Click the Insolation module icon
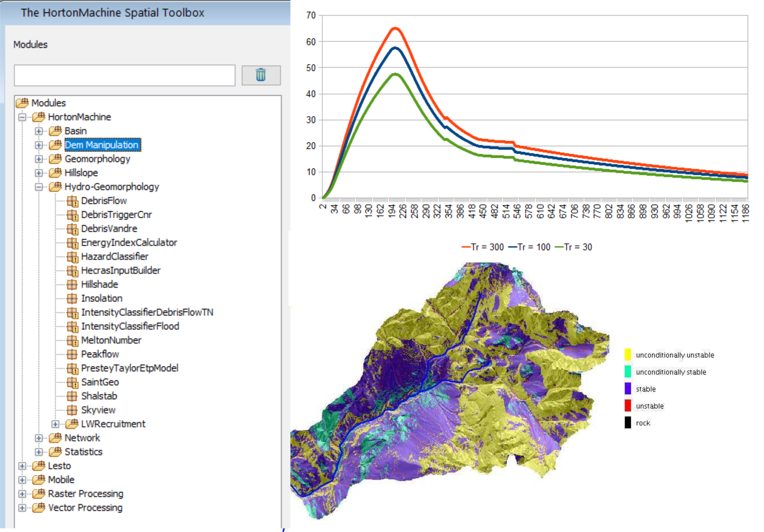The width and height of the screenshot is (764, 532). click(72, 299)
